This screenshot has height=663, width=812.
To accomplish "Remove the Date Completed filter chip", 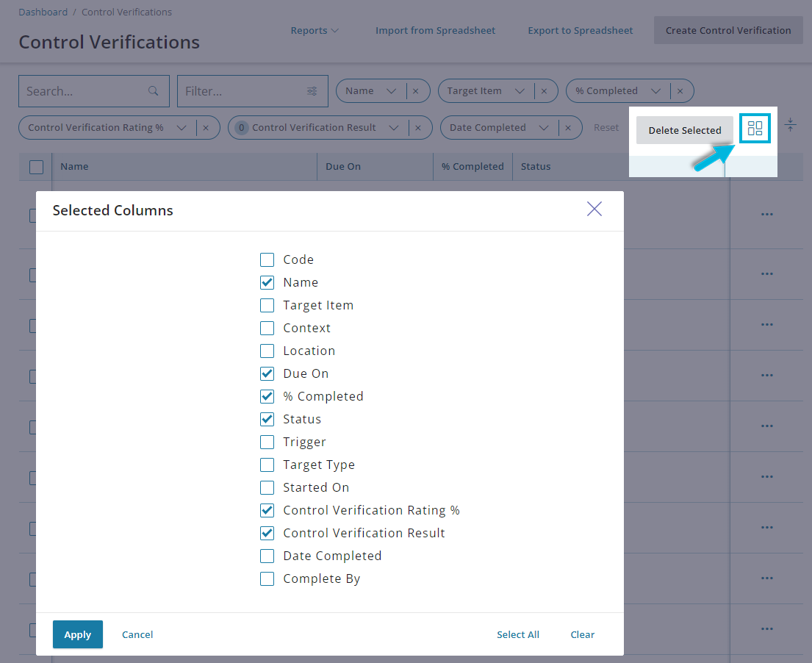I will point(568,128).
